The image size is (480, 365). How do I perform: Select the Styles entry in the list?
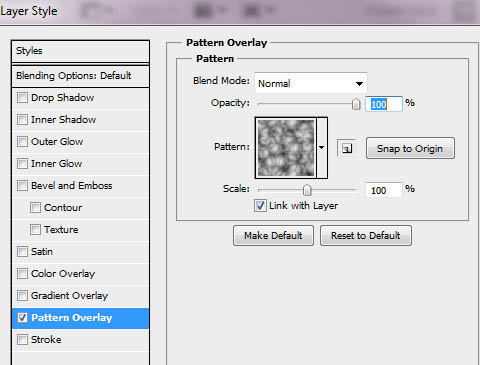80,51
